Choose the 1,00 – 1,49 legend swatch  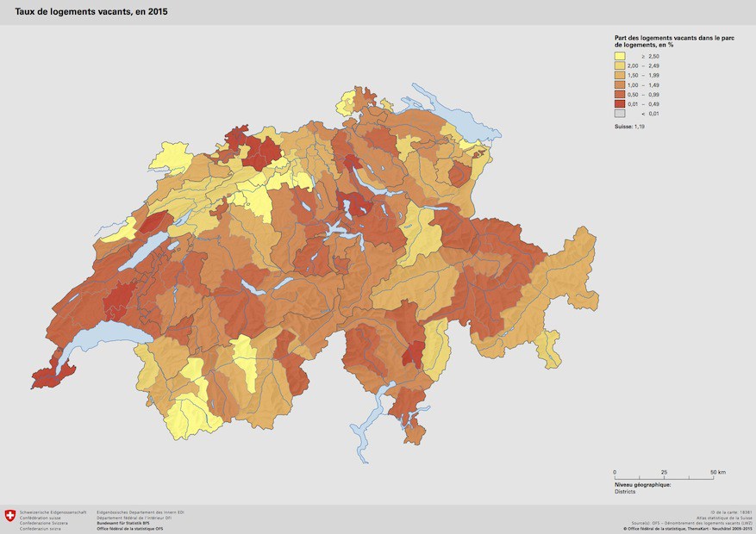(620, 84)
